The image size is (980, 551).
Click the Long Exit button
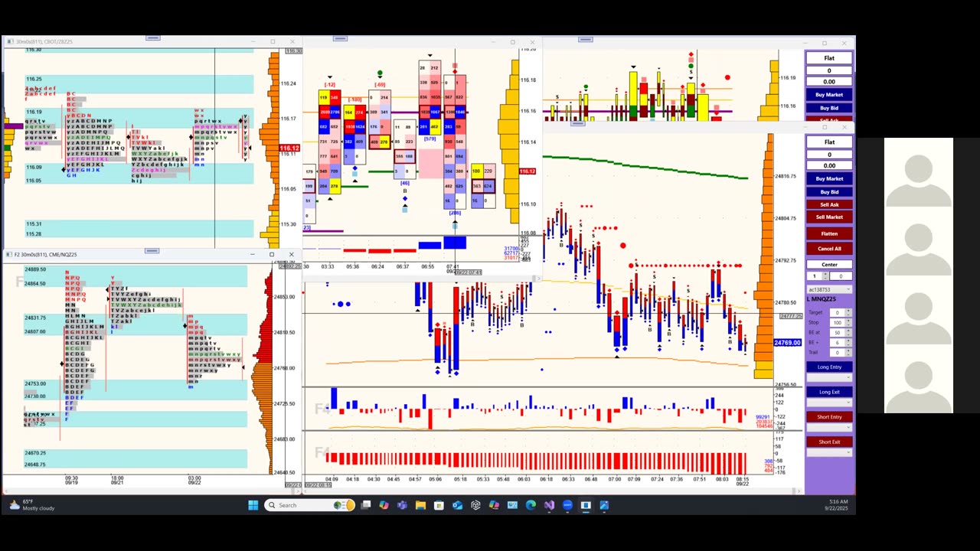pyautogui.click(x=829, y=392)
